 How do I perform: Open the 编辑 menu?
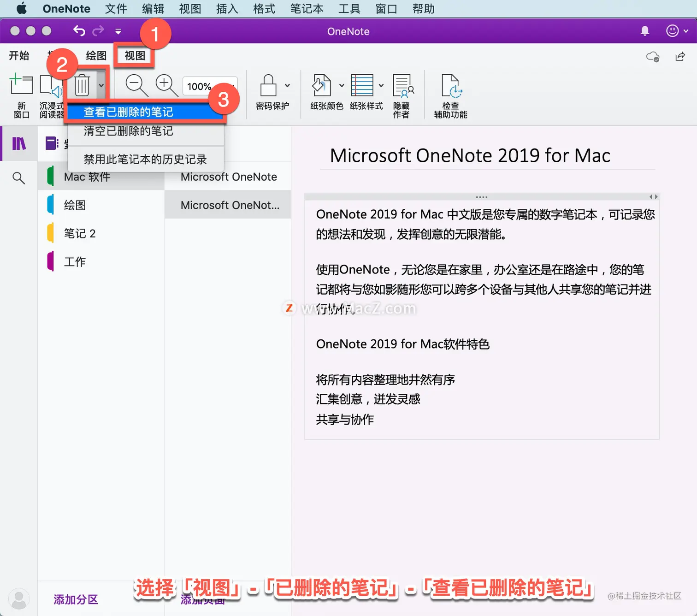point(153,9)
